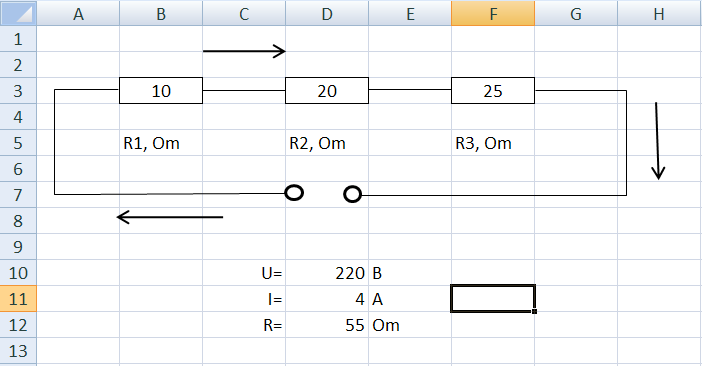The width and height of the screenshot is (702, 366).
Task: Select cell with current value 4
Action: (x=327, y=298)
